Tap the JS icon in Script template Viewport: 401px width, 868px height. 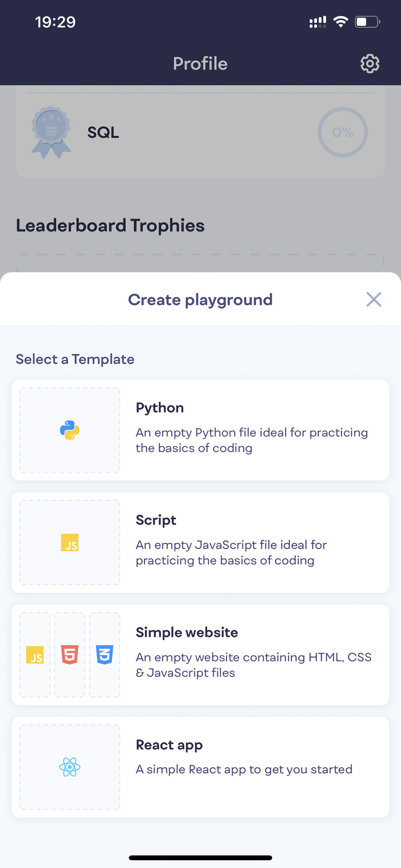coord(70,542)
